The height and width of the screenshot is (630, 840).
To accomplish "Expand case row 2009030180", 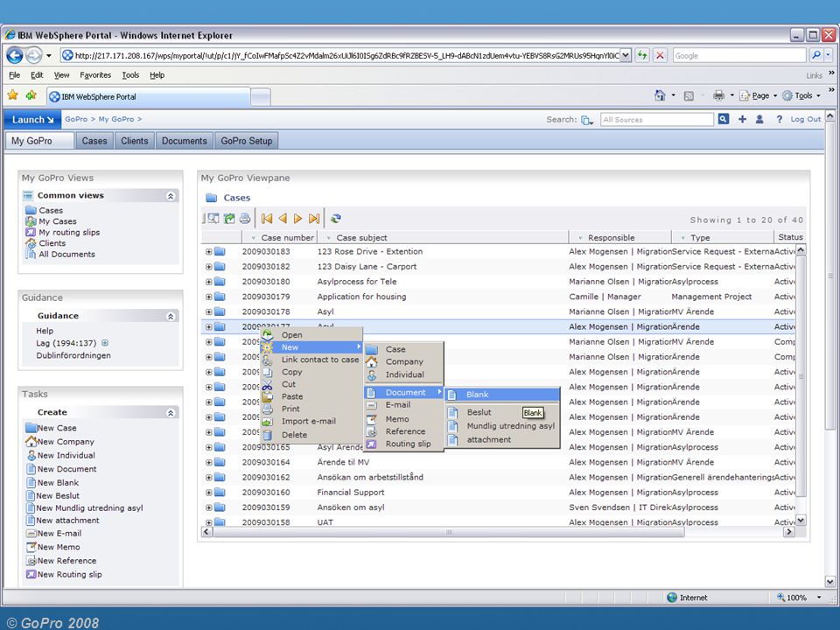I will [208, 281].
